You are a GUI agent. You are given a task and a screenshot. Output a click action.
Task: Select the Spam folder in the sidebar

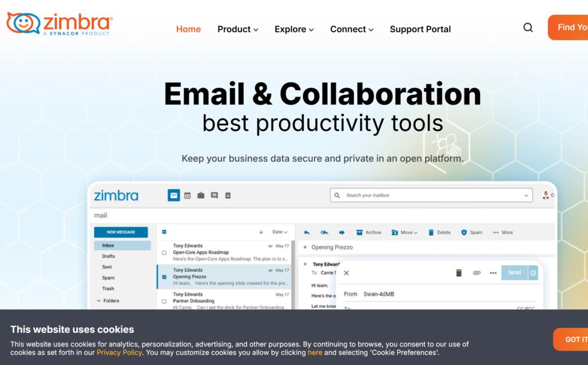[108, 278]
